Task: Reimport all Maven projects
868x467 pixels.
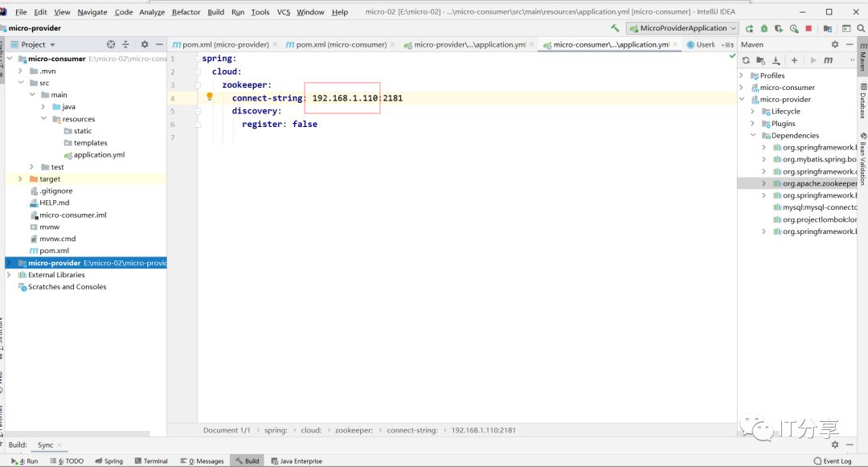Action: [x=746, y=60]
